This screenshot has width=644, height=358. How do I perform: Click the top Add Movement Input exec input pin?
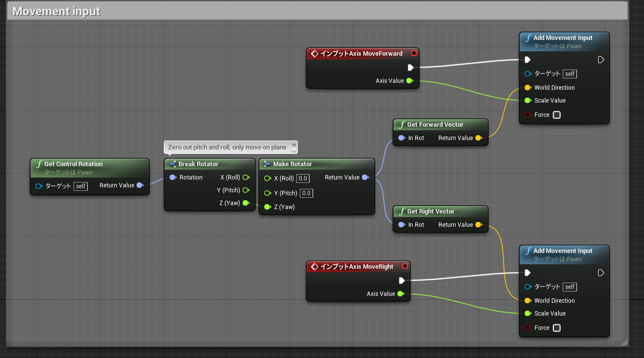pos(528,60)
